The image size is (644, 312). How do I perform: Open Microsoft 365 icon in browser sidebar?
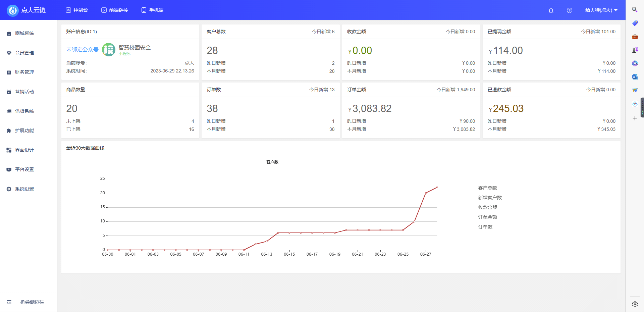point(635,63)
